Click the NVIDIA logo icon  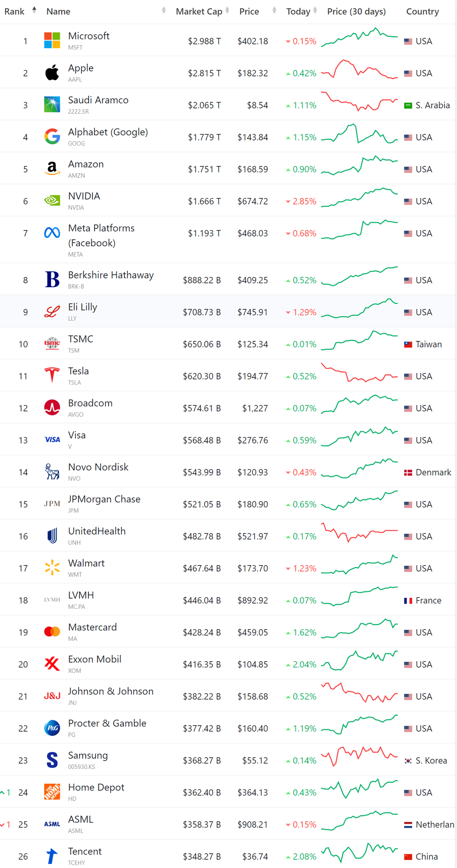[x=52, y=201]
